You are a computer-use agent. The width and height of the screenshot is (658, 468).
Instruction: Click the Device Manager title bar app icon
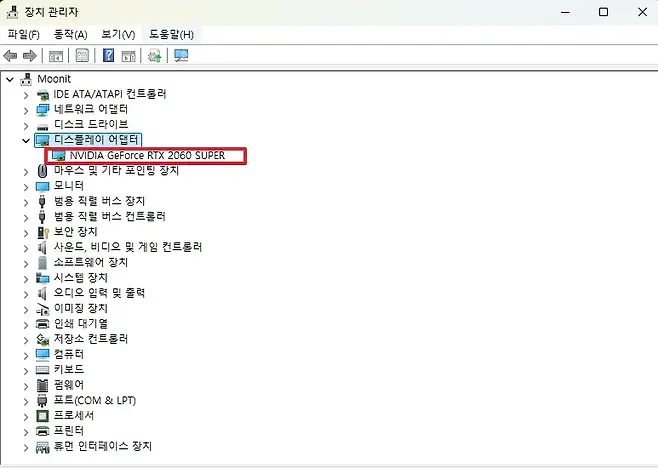point(12,12)
